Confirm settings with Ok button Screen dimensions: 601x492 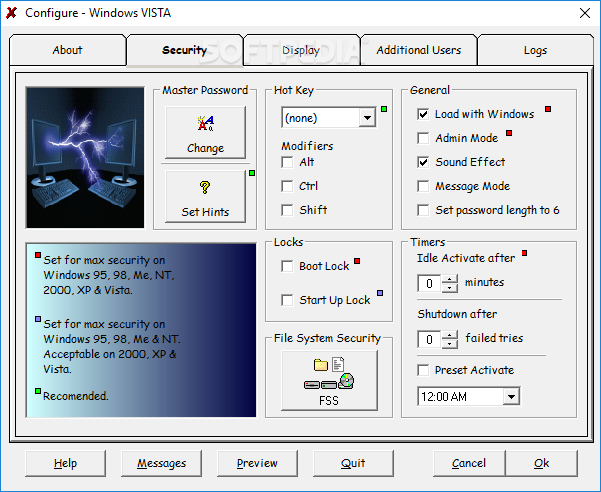pos(542,463)
